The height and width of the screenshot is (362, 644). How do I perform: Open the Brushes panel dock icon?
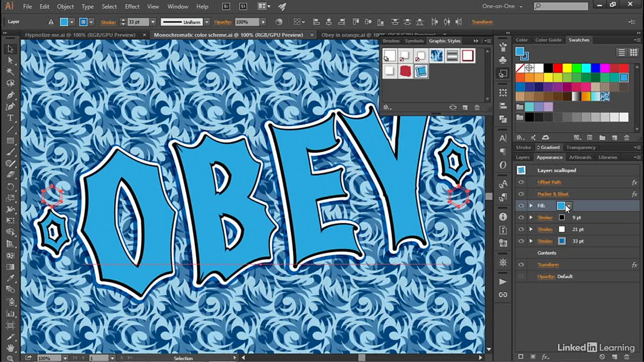pos(503,47)
